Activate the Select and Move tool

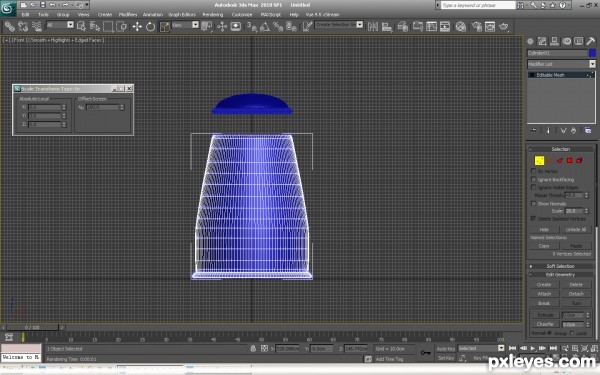pyautogui.click(x=137, y=26)
